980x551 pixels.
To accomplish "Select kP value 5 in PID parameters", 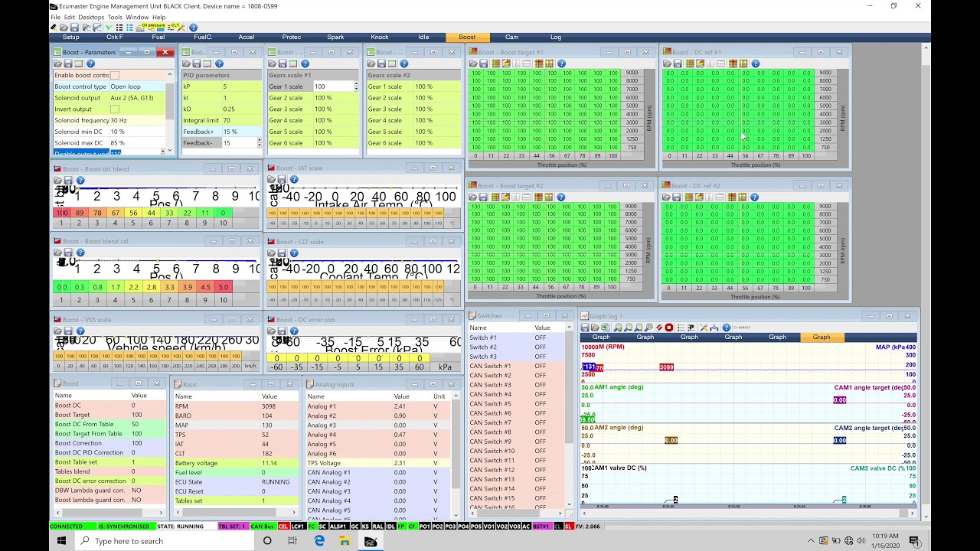I will [240, 86].
